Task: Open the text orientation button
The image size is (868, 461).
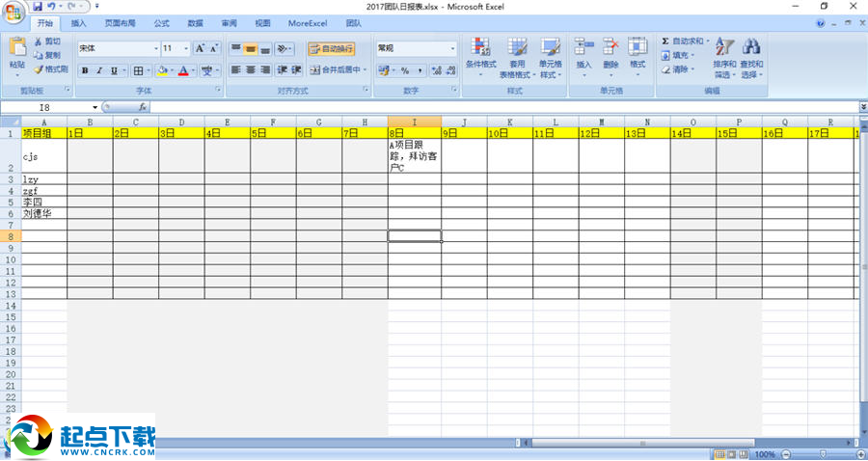Action: click(284, 48)
